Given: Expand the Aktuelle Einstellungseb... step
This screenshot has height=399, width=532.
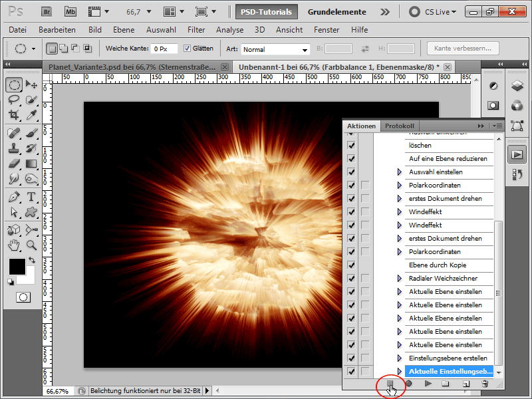Looking at the screenshot, I should pos(400,371).
